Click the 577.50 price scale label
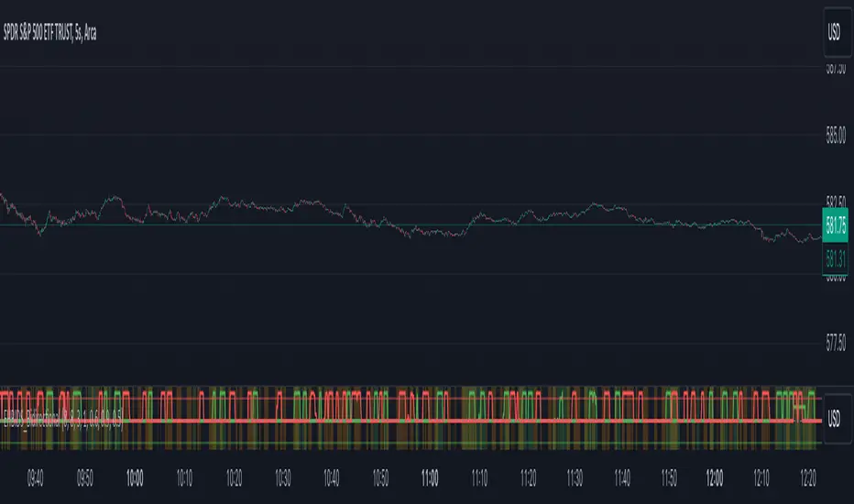 [834, 345]
